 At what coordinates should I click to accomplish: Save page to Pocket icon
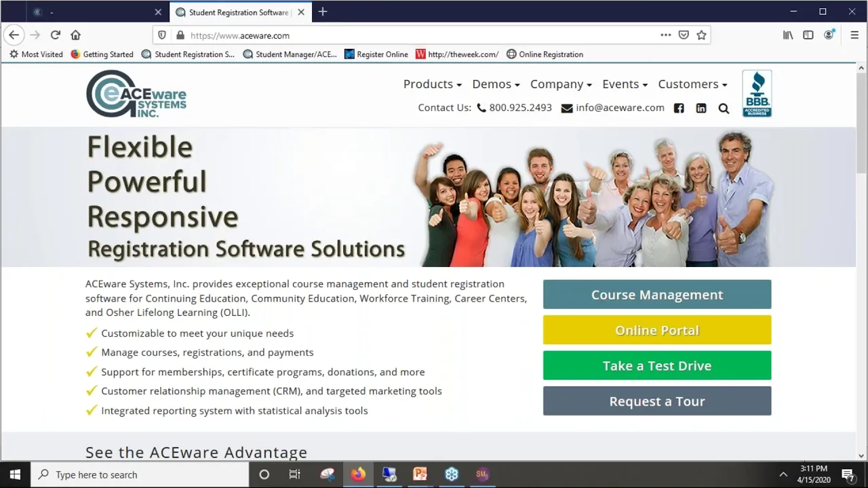click(684, 35)
